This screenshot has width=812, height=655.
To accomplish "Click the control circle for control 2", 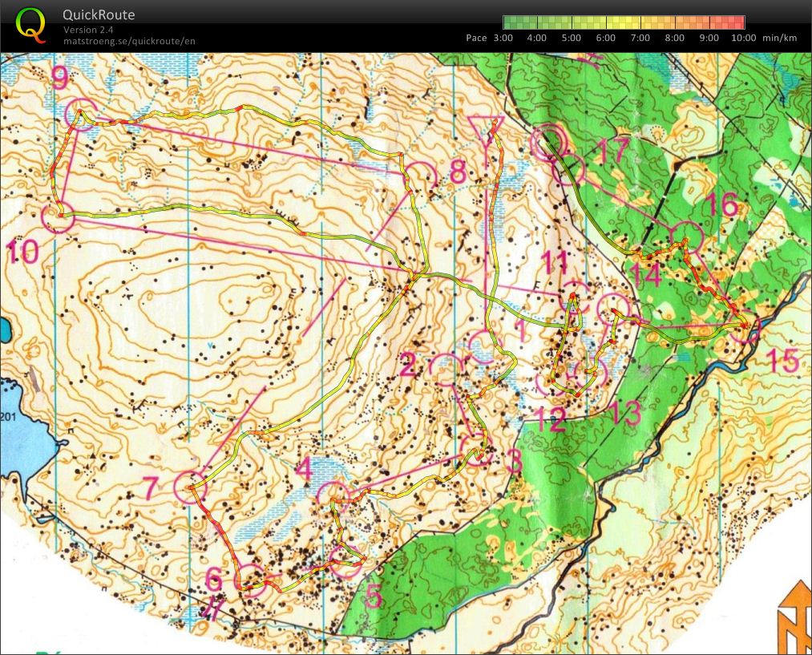I will [x=446, y=369].
